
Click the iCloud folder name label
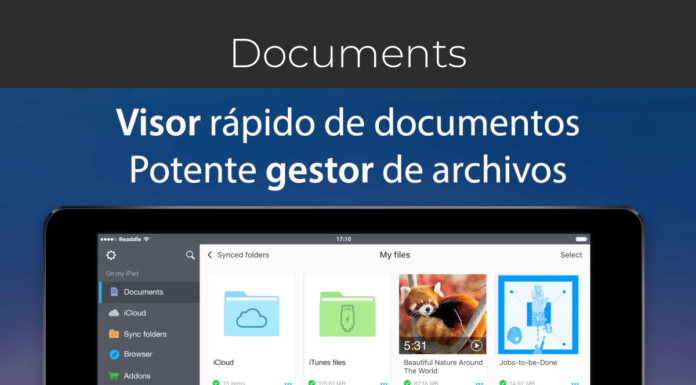223,362
